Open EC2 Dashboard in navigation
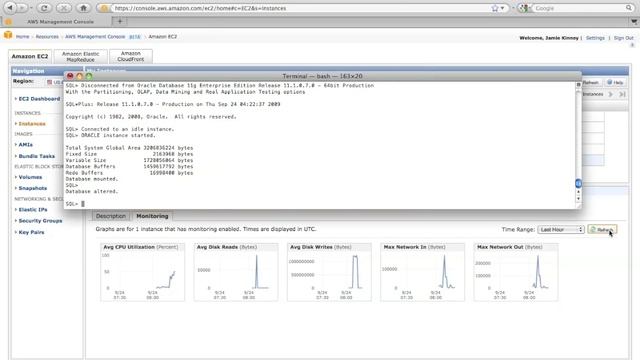The height and width of the screenshot is (360, 640). point(39,99)
